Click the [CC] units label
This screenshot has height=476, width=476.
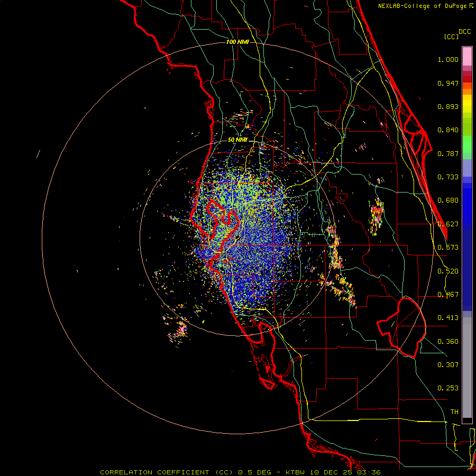click(x=451, y=36)
